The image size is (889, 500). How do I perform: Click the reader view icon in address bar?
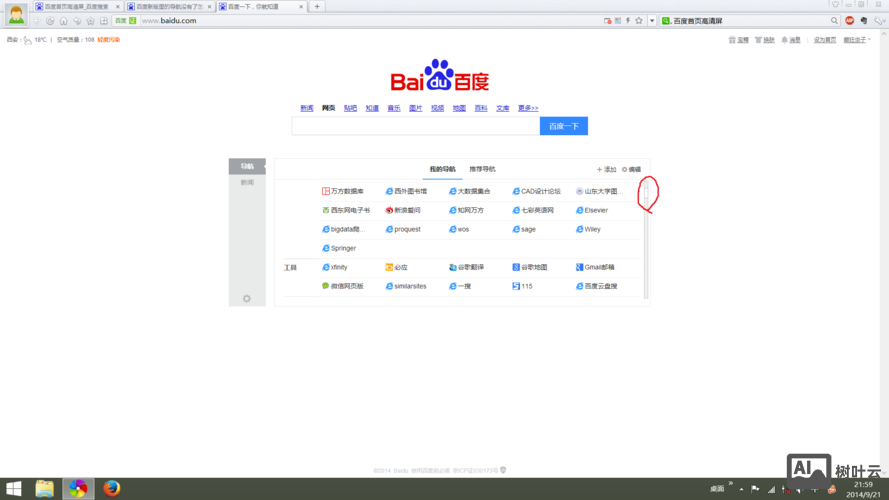(x=618, y=20)
